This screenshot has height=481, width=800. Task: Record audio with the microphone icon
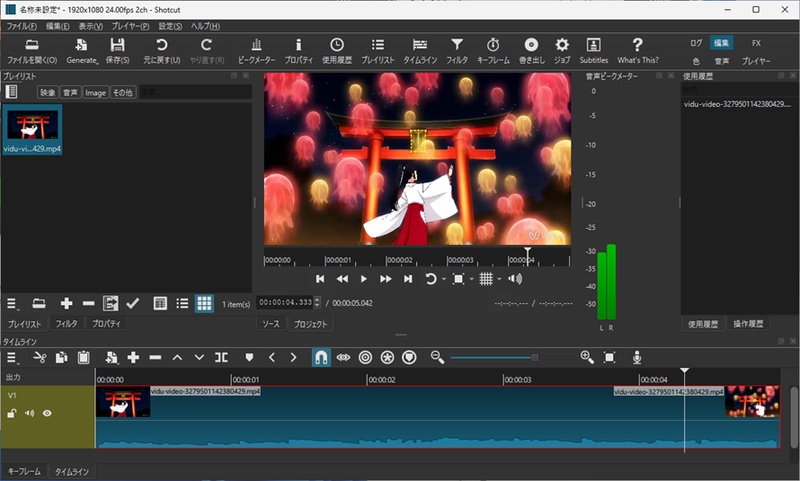[x=637, y=358]
